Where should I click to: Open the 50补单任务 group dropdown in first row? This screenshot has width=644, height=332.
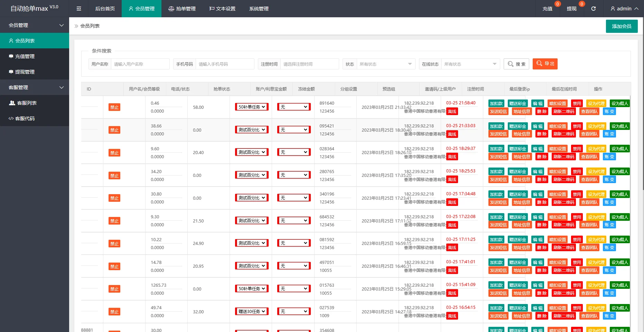pos(252,107)
